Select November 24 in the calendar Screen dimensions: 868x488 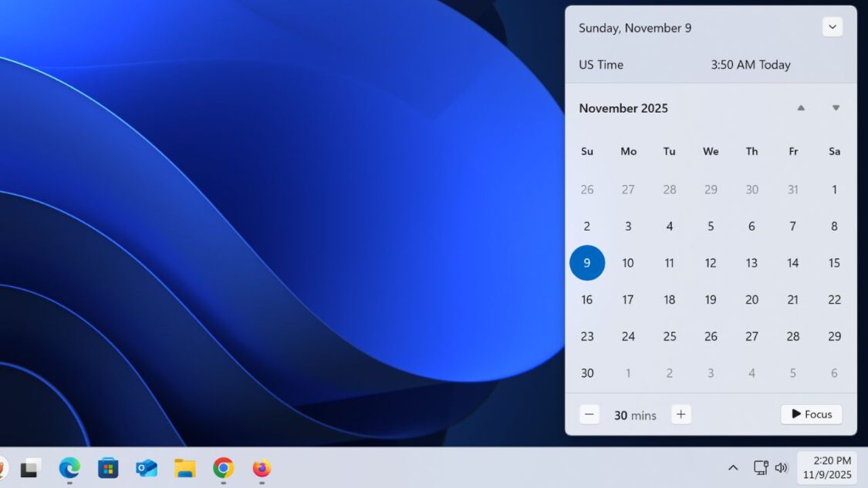pos(628,336)
